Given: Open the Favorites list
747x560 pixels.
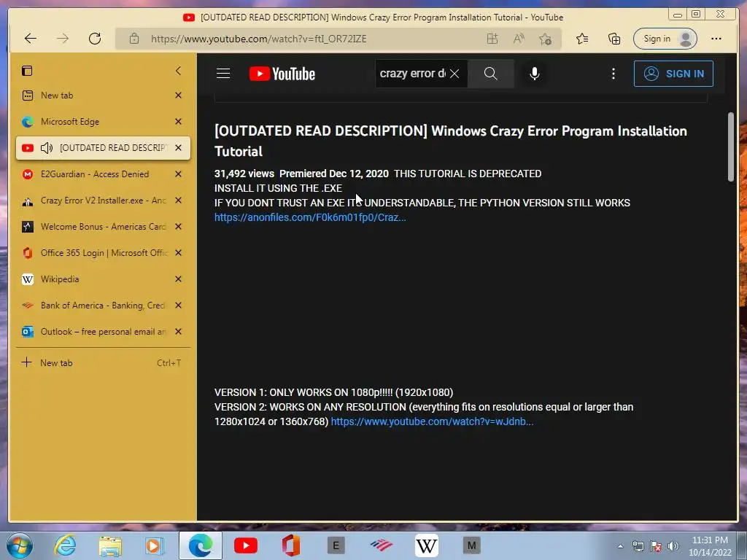Looking at the screenshot, I should (581, 39).
